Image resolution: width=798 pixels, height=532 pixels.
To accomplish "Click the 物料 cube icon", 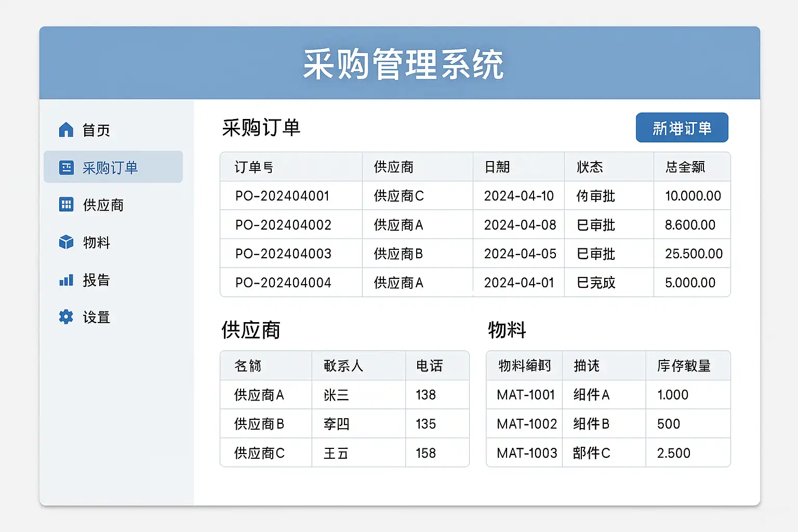I will [x=66, y=242].
